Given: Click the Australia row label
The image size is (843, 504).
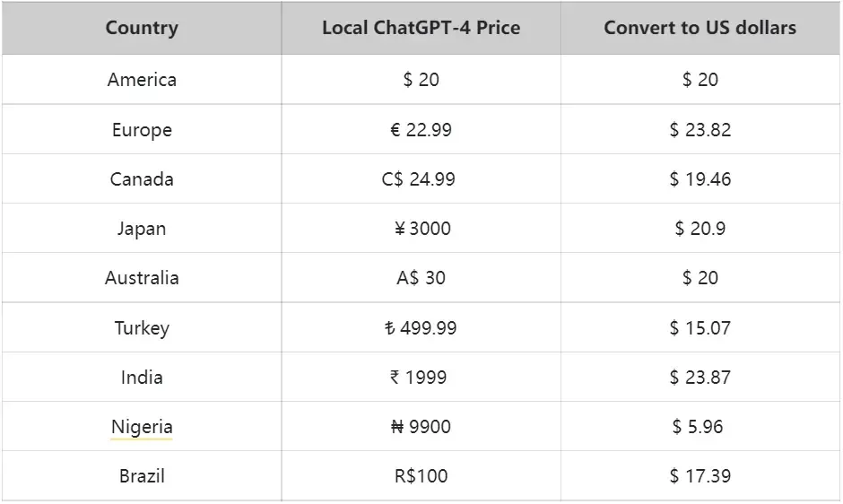Looking at the screenshot, I should (142, 278).
